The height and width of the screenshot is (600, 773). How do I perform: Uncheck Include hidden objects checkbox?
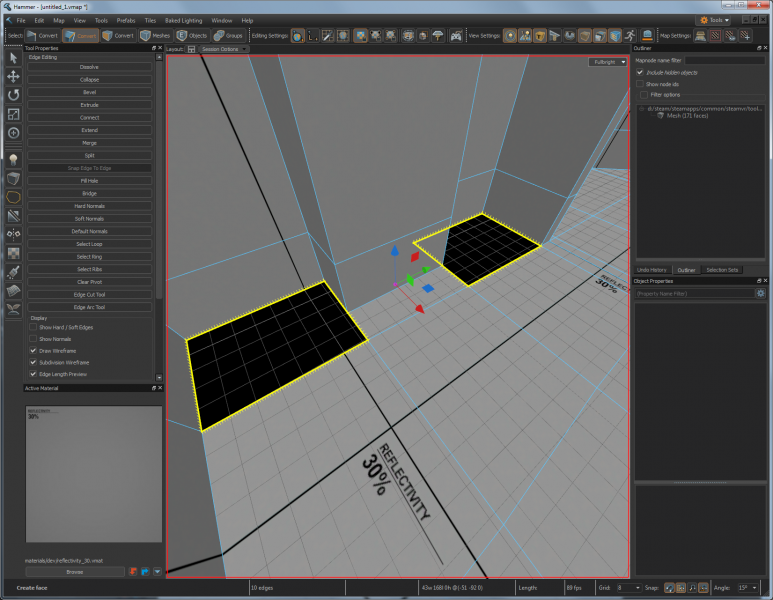[x=640, y=72]
